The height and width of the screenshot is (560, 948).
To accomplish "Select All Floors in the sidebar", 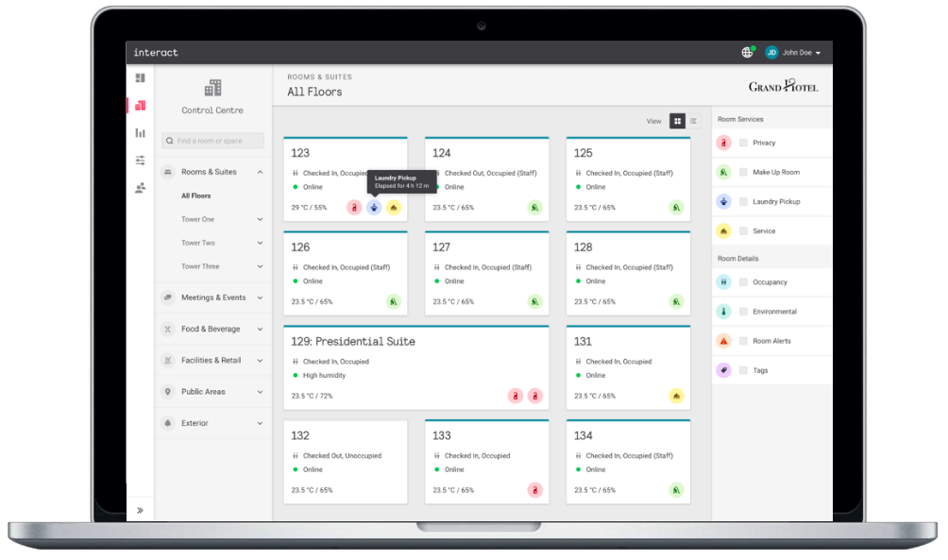I will pyautogui.click(x=196, y=195).
